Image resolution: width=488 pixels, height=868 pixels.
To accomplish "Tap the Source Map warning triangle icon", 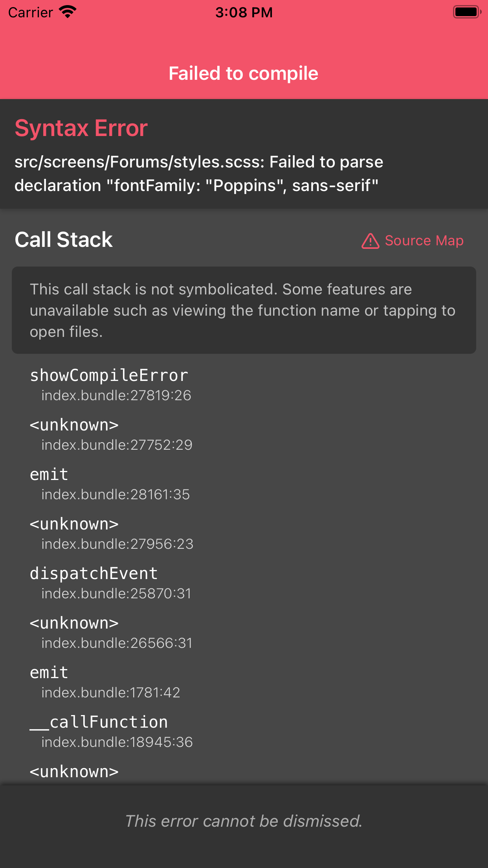I will coord(370,241).
